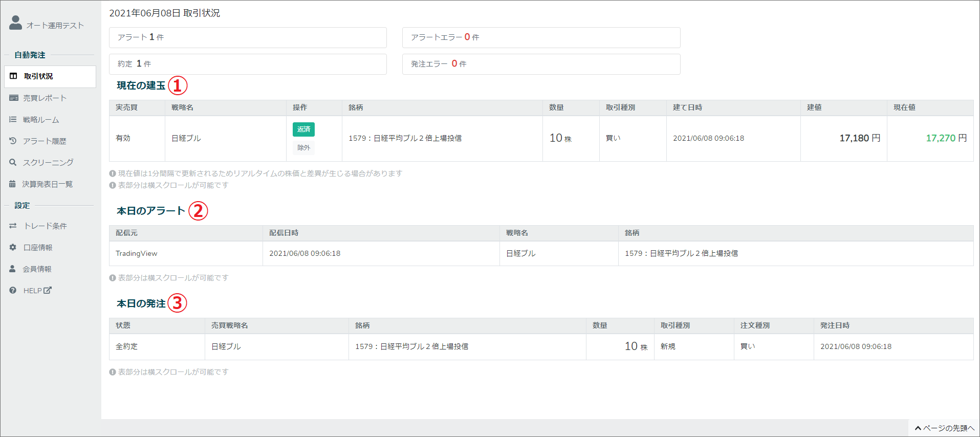Click the user avatar icon

click(x=16, y=23)
